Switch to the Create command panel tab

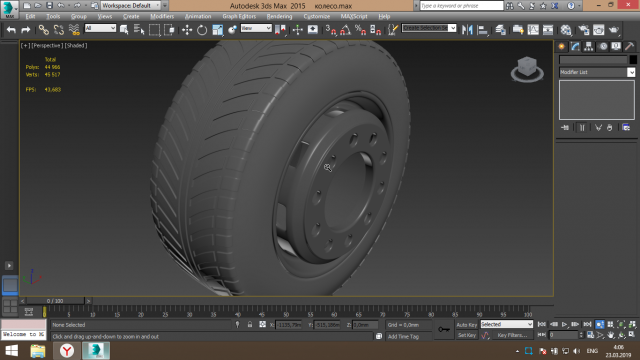click(x=562, y=47)
